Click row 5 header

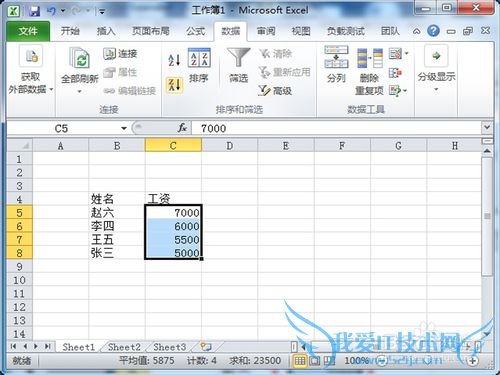coord(20,213)
